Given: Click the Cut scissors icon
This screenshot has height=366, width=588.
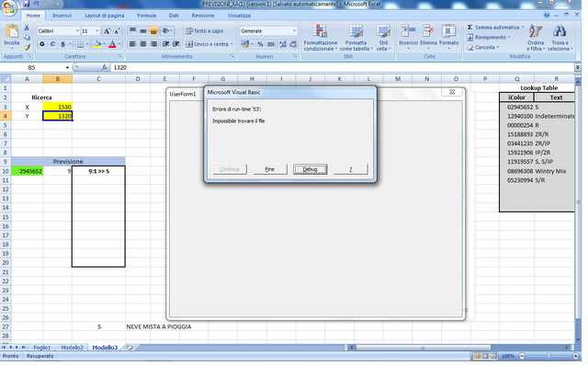Looking at the screenshot, I should [27, 28].
